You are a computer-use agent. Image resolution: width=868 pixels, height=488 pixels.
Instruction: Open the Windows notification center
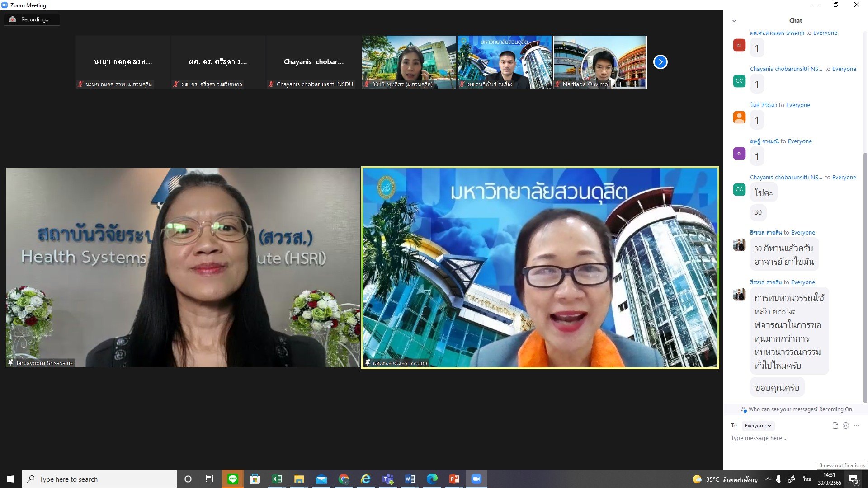tap(854, 479)
